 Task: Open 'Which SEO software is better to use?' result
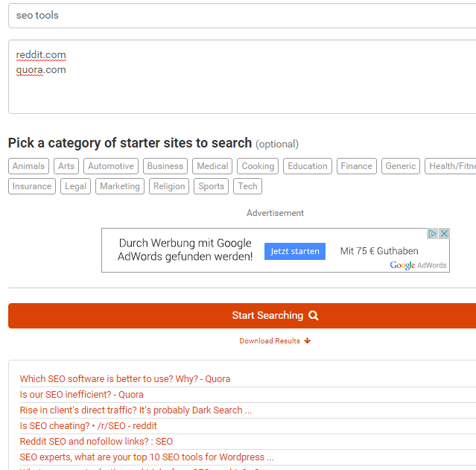124,379
